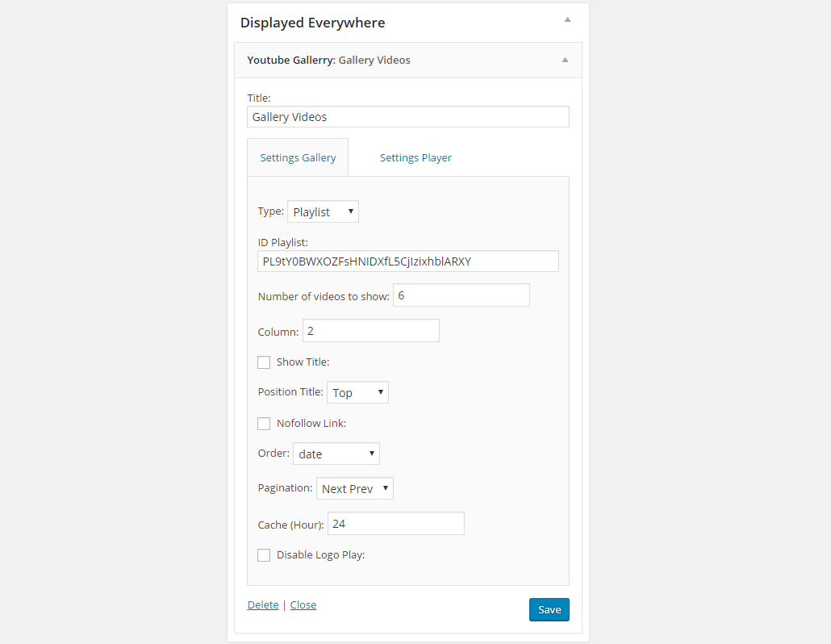Viewport: 831px width, 644px height.
Task: Click the Column input field
Action: [371, 331]
